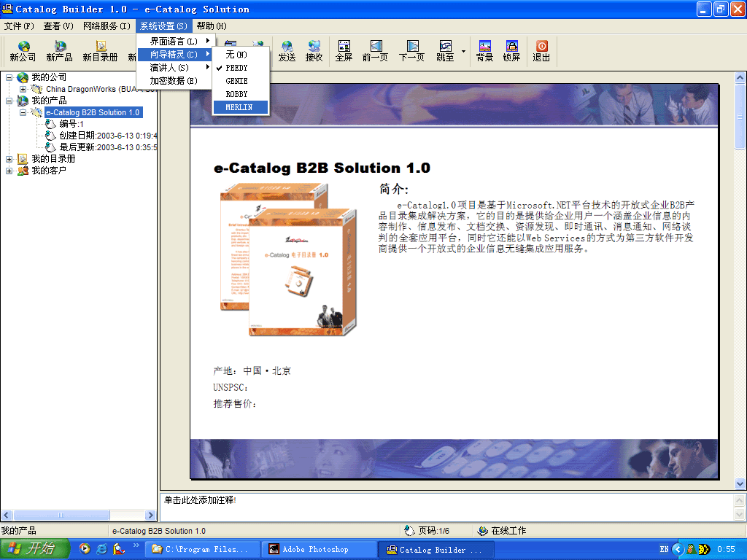
Task: Select 我的目录册 in the tree
Action: [53, 159]
